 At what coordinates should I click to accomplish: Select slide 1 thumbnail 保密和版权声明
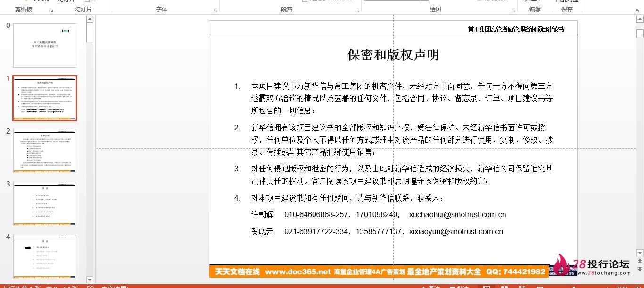click(x=45, y=98)
